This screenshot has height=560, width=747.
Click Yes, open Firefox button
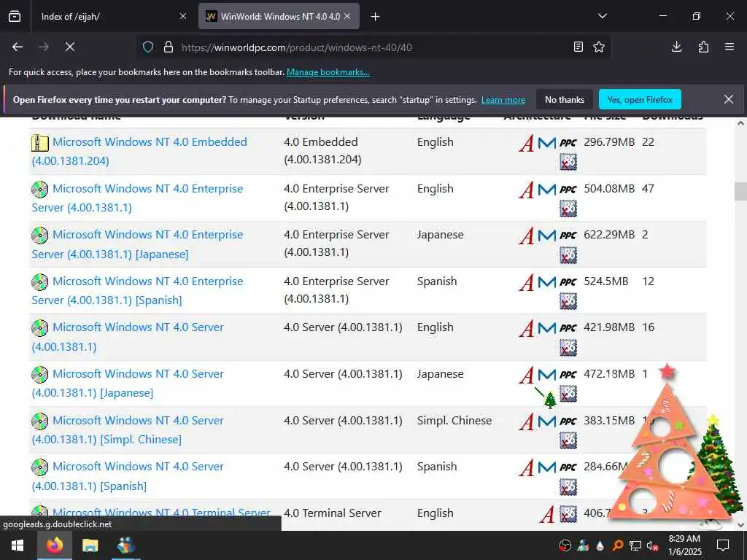(640, 99)
